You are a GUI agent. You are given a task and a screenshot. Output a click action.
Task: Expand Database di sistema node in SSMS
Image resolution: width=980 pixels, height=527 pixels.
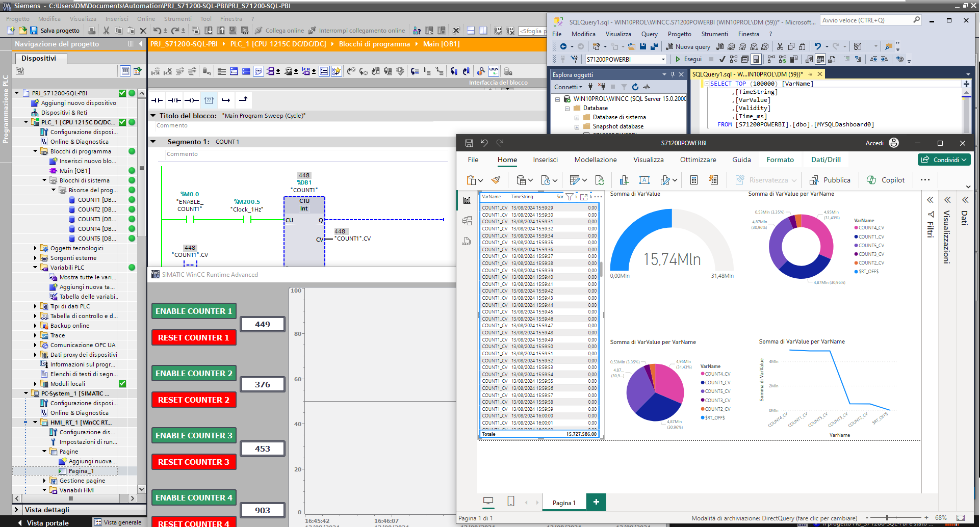pyautogui.click(x=577, y=117)
